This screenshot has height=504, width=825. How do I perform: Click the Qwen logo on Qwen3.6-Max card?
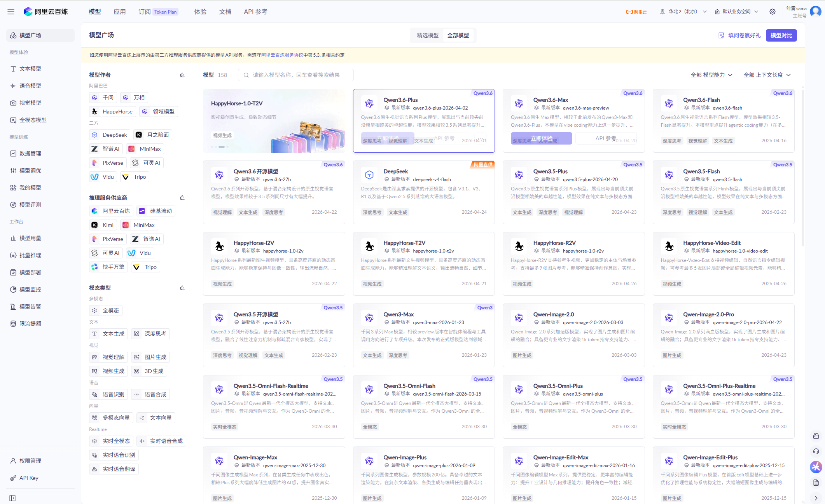tap(519, 103)
